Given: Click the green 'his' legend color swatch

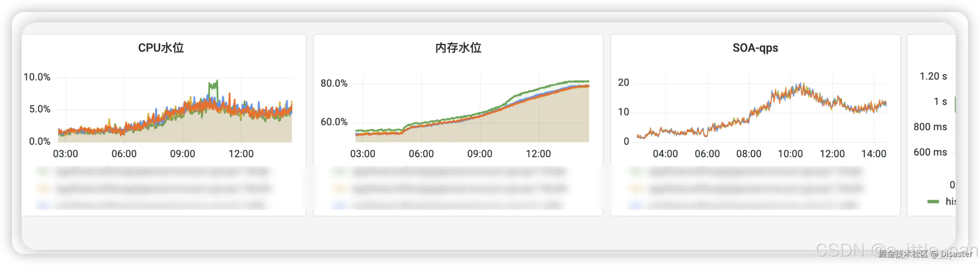Looking at the screenshot, I should 933,201.
